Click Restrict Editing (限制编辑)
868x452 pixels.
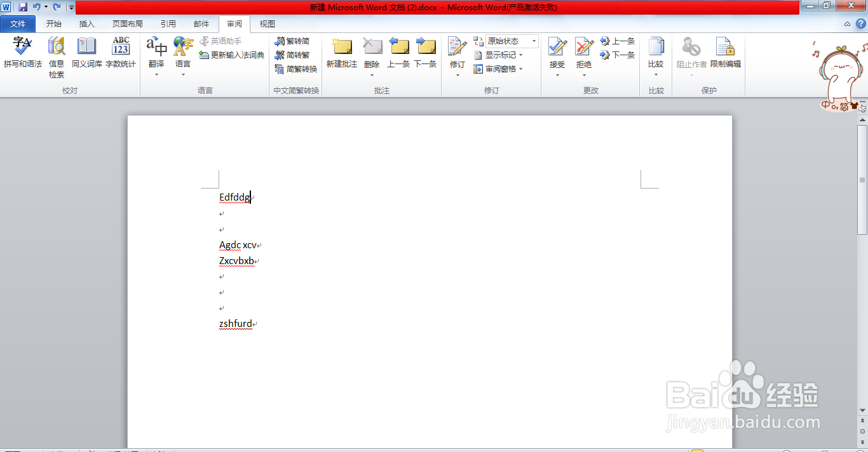[x=725, y=53]
